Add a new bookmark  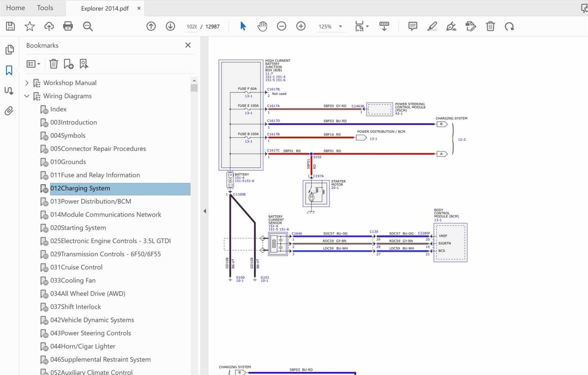tap(69, 64)
